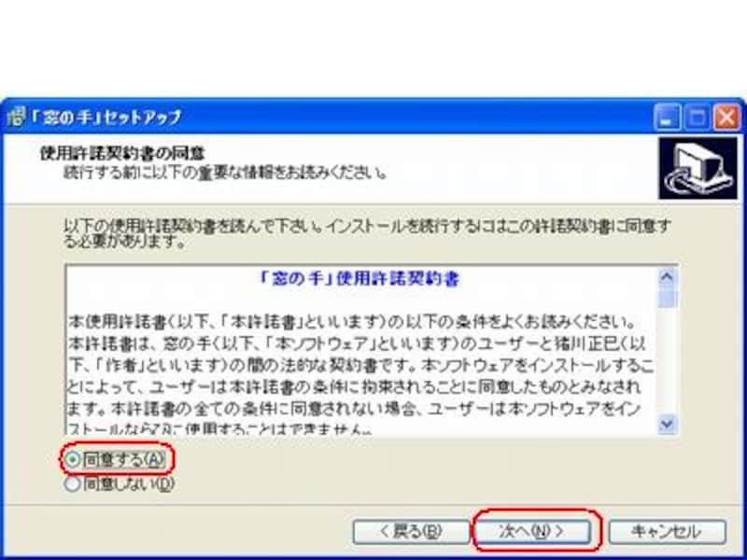Click the キャンセル button

tap(667, 531)
